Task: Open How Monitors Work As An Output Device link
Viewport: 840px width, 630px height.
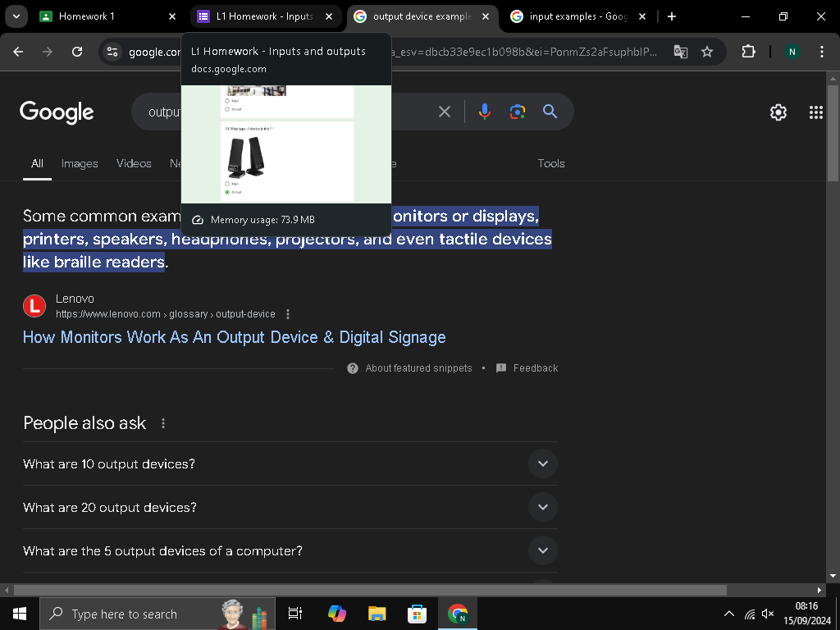Action: pyautogui.click(x=234, y=337)
